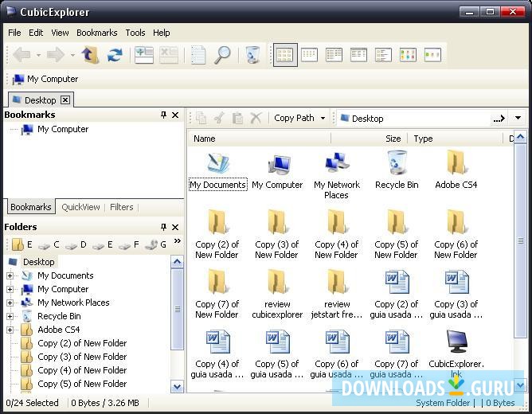Screen dimensions: 532x414
Task: Toggle pin on Bookmarks panel
Action: click(164, 115)
